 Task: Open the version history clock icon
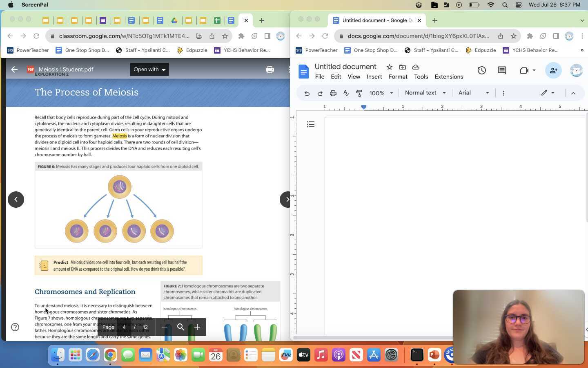[481, 70]
